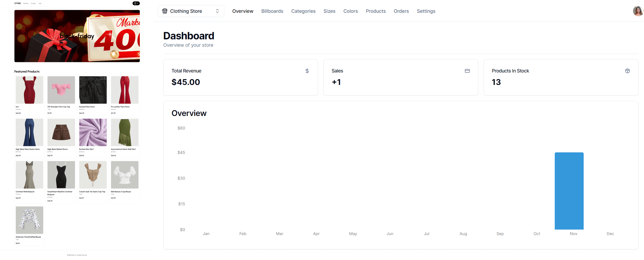This screenshot has width=644, height=260.
Task: Select the Off Shoulder Pink Crop Top thumbnail
Action: pos(61,90)
